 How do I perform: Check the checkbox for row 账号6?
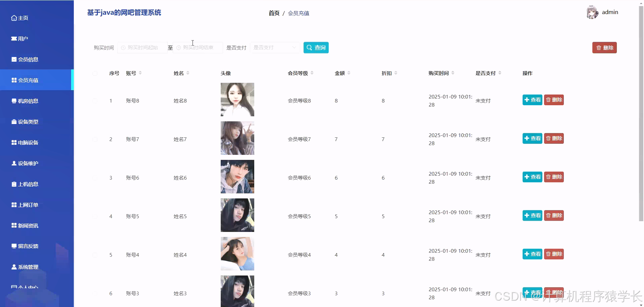click(x=95, y=178)
